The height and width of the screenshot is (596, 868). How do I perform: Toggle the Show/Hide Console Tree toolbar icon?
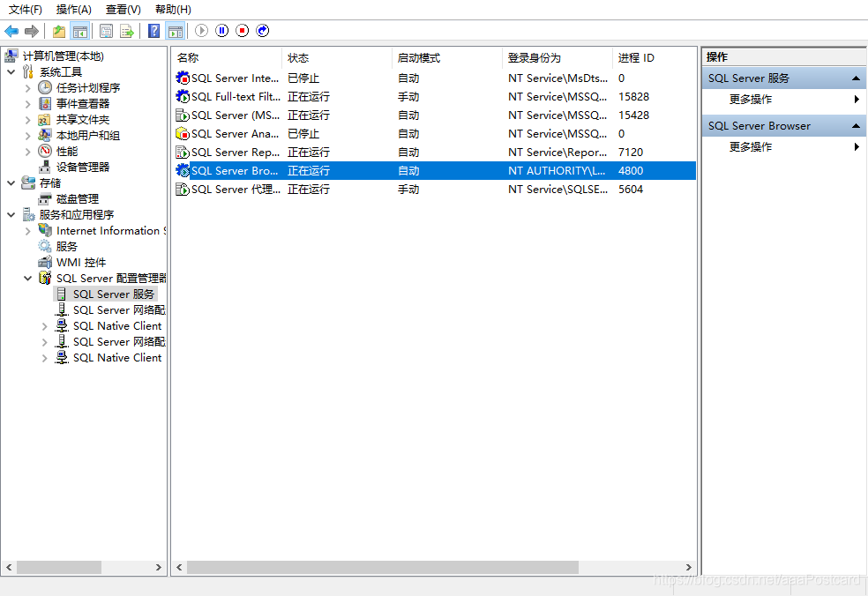[80, 31]
